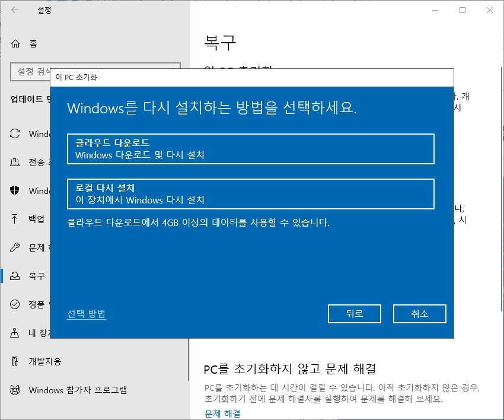The height and width of the screenshot is (420, 504).
Task: Go to 홈 in the settings sidebar
Action: (x=30, y=44)
